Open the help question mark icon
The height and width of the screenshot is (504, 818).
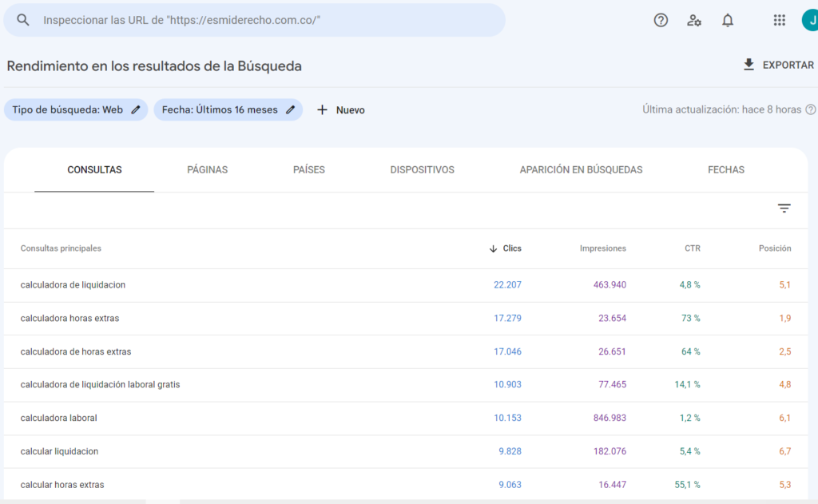[x=661, y=21]
